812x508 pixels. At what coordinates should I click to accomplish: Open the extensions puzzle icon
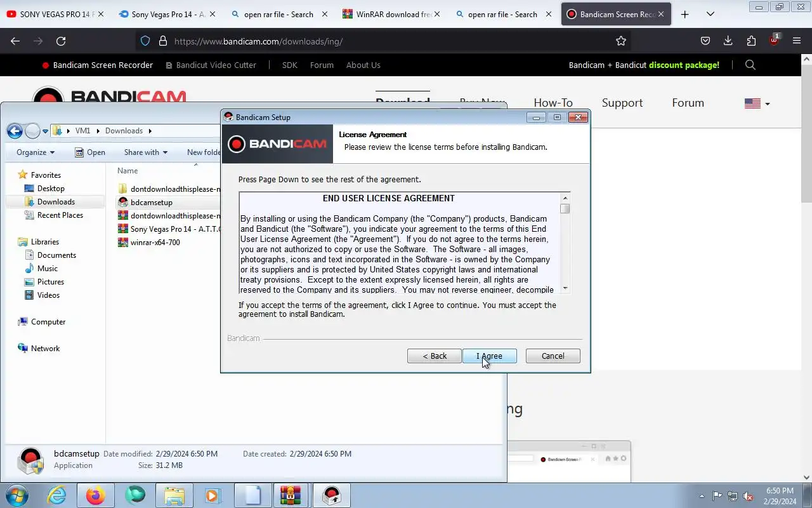(x=751, y=41)
